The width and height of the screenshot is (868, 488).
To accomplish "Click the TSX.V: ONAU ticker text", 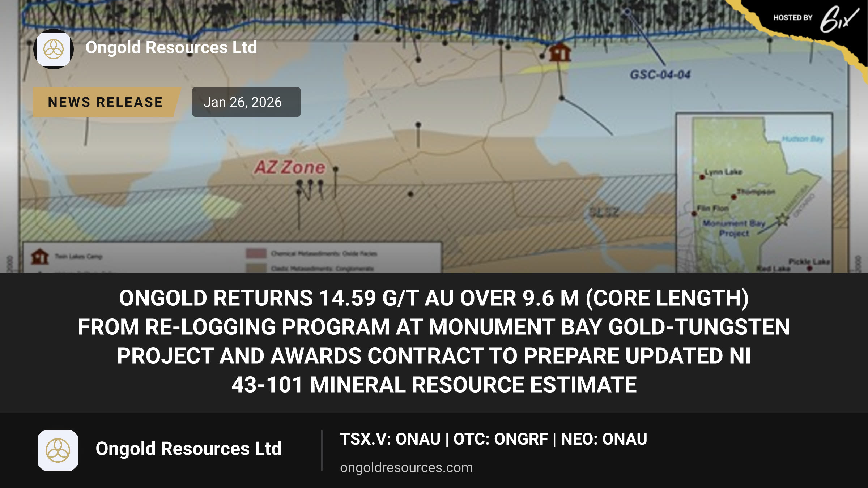I will tap(390, 439).
